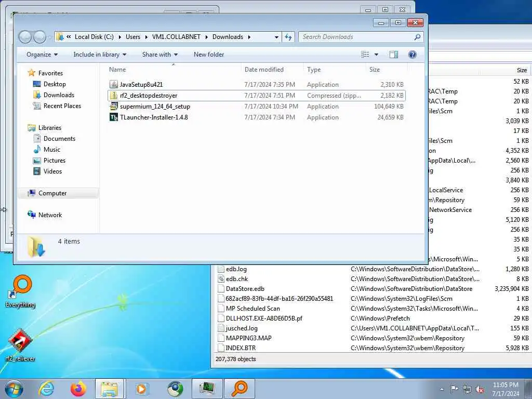532x399 pixels.
Task: Open Windows Media Player from taskbar
Action: pos(141,389)
